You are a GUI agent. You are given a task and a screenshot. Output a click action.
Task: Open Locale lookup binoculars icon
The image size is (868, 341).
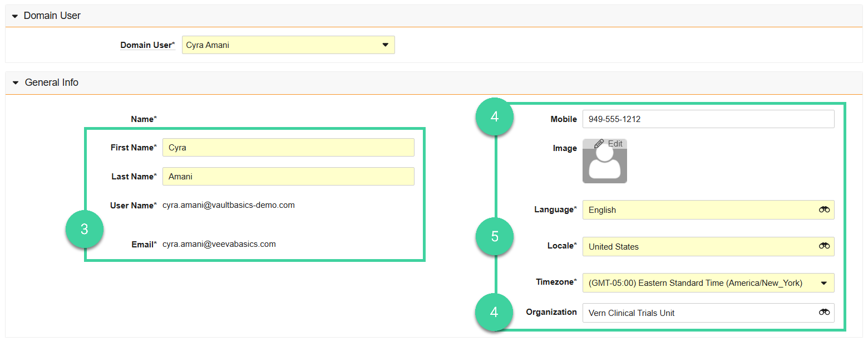[x=824, y=246]
